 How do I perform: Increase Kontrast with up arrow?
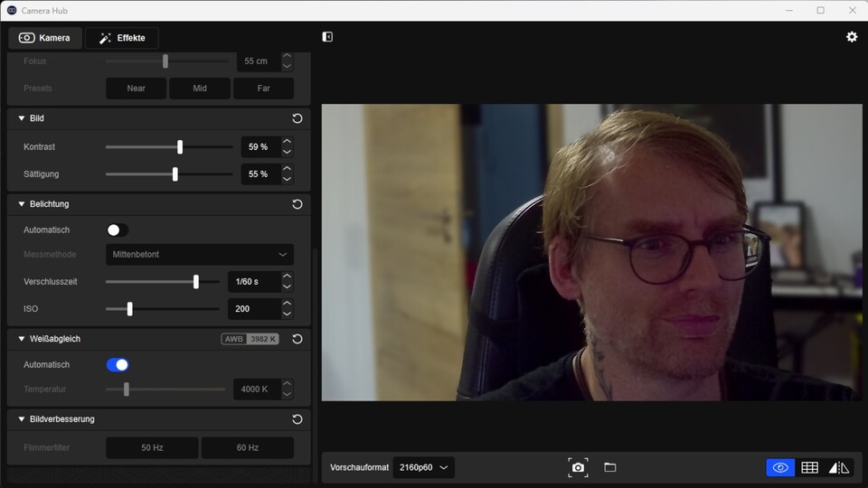pyautogui.click(x=287, y=142)
